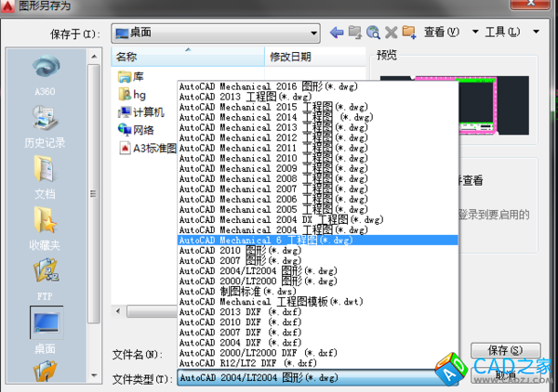This screenshot has width=558, height=392.
Task: Choose AutoCAD Mechanical 2008 工程图 option
Action: coord(317,178)
